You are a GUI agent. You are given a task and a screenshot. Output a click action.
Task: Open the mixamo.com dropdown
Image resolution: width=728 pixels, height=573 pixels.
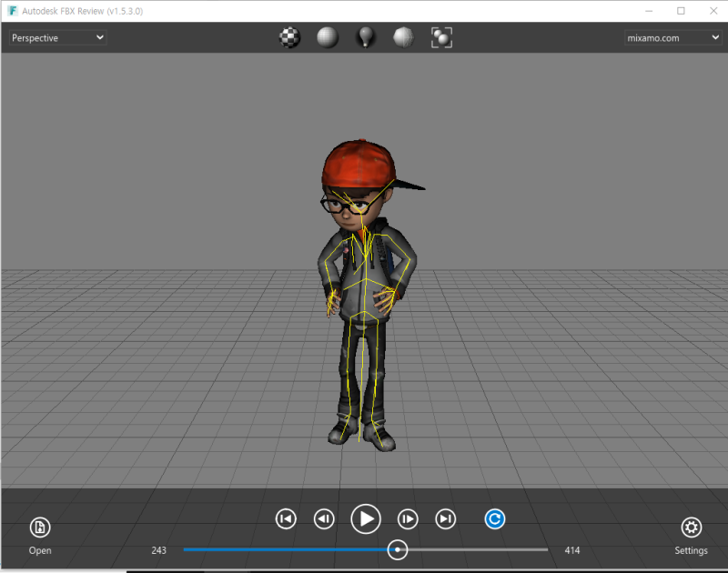tap(672, 37)
